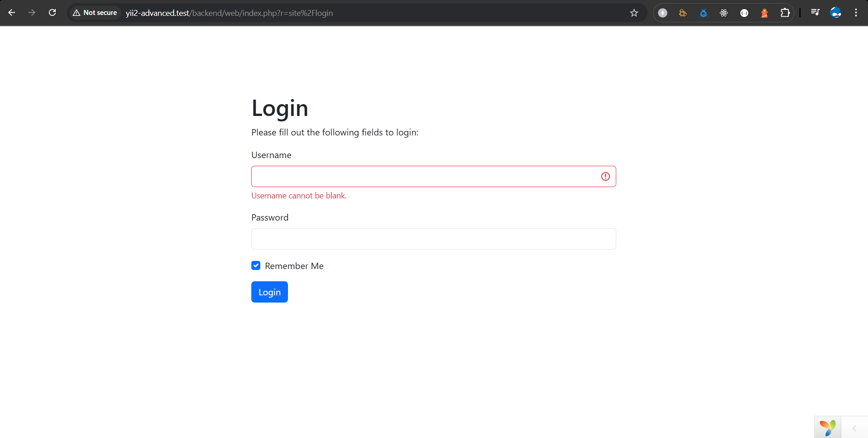
Task: Open the Lighthouse extension
Action: coord(764,13)
